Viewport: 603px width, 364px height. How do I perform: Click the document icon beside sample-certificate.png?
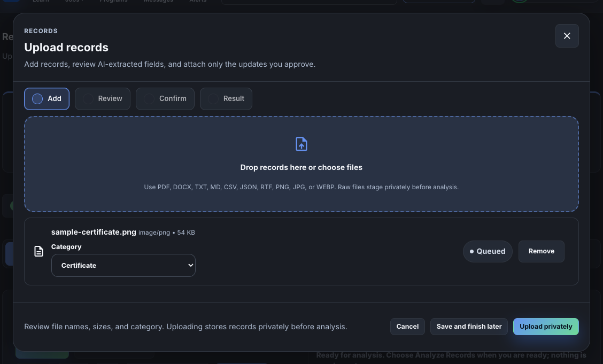click(38, 251)
